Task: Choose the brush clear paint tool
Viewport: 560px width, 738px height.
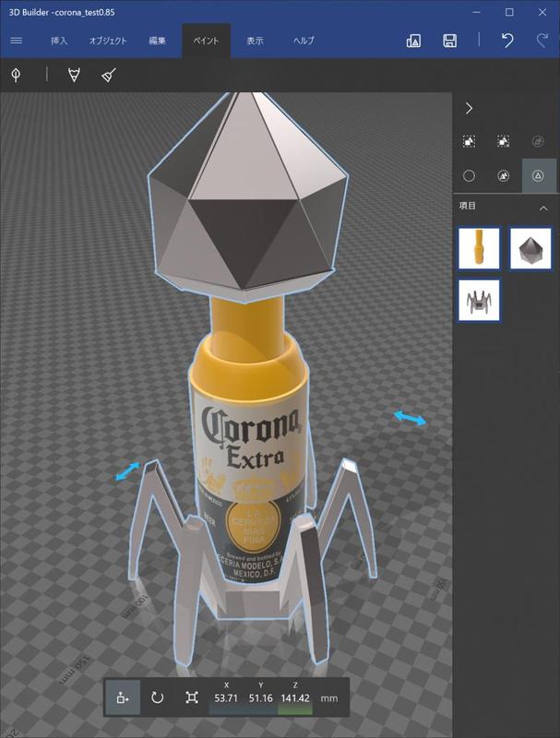Action: pos(109,75)
